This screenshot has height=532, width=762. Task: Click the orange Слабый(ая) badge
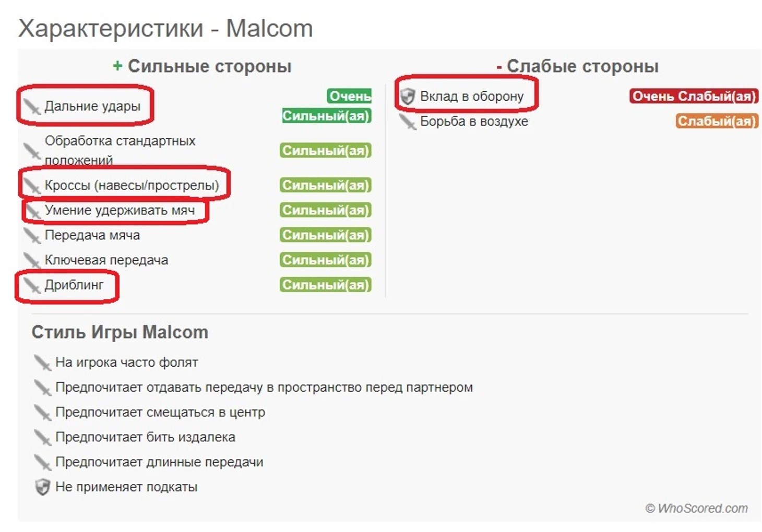717,122
